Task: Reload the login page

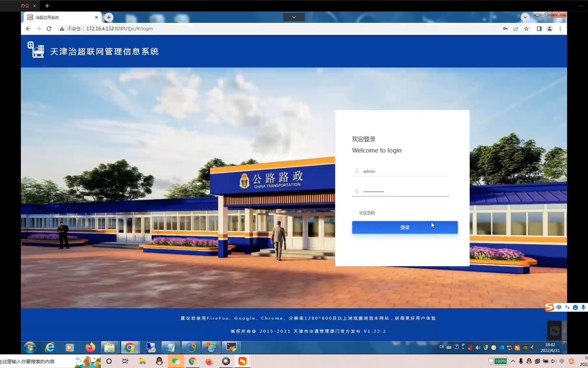Action: pyautogui.click(x=49, y=29)
